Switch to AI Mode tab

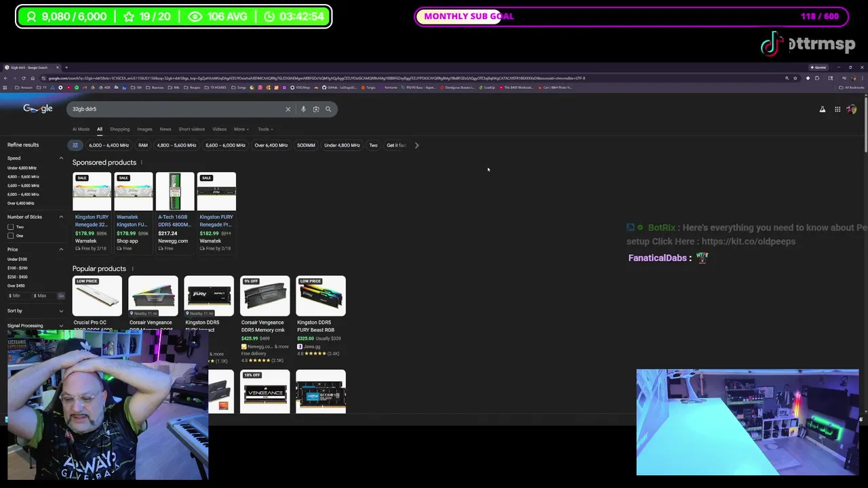(81, 129)
